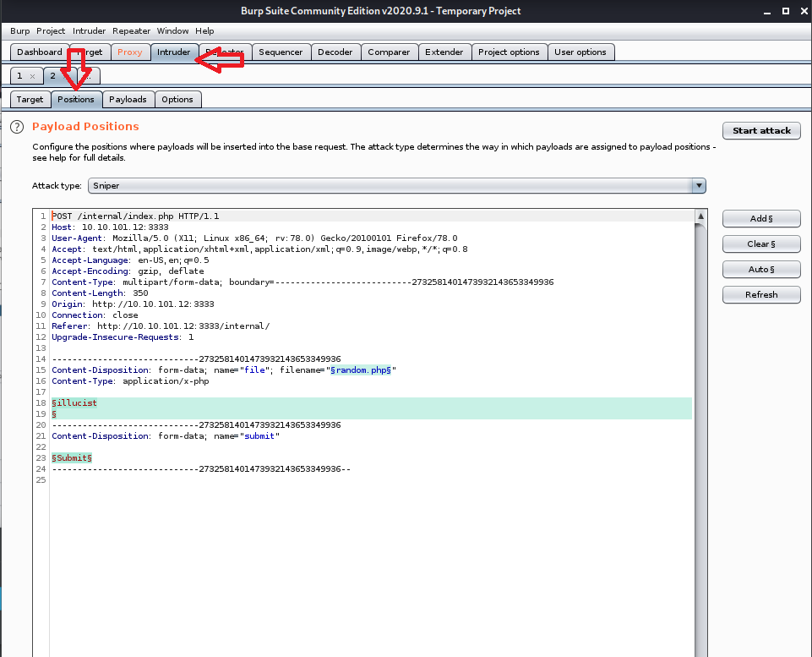
Task: Switch to the Sequencer tab
Action: click(281, 52)
